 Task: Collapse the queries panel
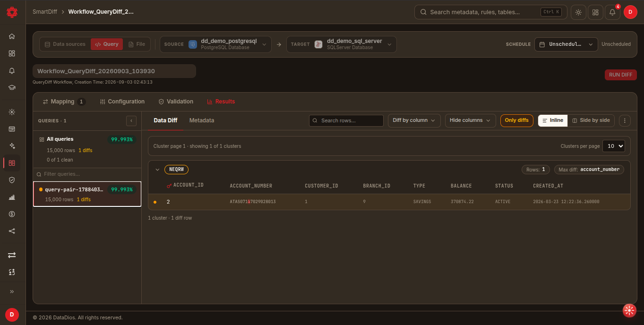point(131,121)
